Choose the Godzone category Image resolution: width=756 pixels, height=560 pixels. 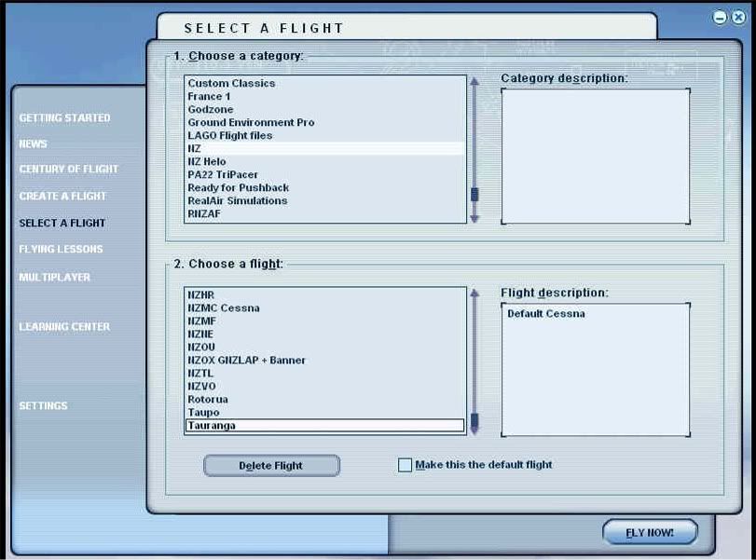click(x=211, y=110)
